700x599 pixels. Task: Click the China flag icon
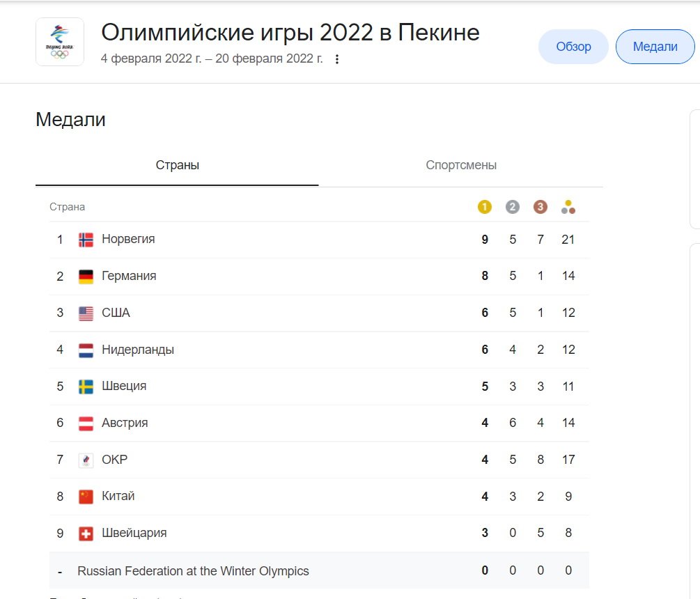point(85,496)
